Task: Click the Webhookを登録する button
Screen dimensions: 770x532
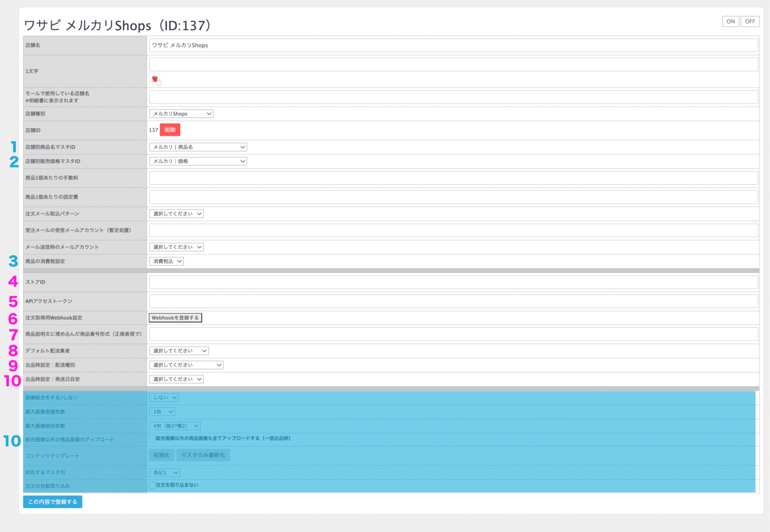Action: (x=175, y=318)
